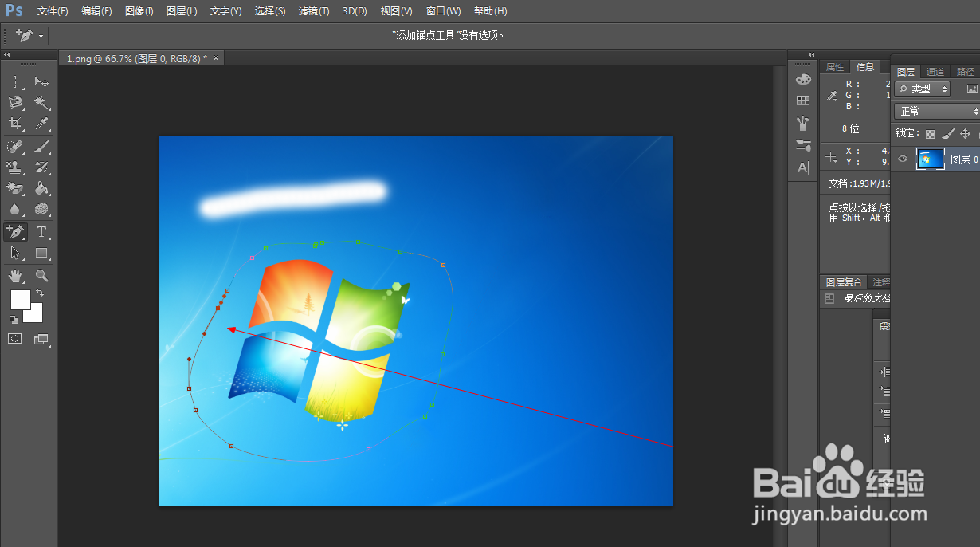Toggle lock transparent pixels
980x547 pixels.
click(930, 134)
